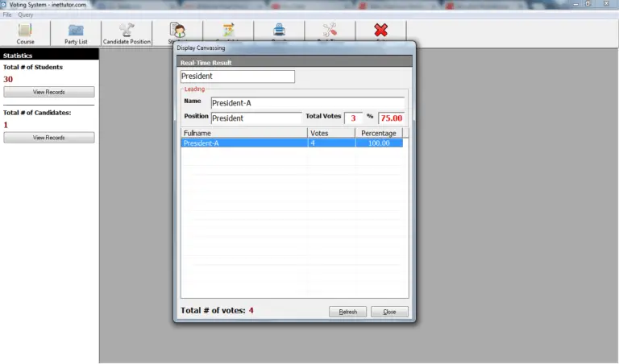Click the Student toolbar icon with person
The width and height of the screenshot is (619, 364).
177,31
